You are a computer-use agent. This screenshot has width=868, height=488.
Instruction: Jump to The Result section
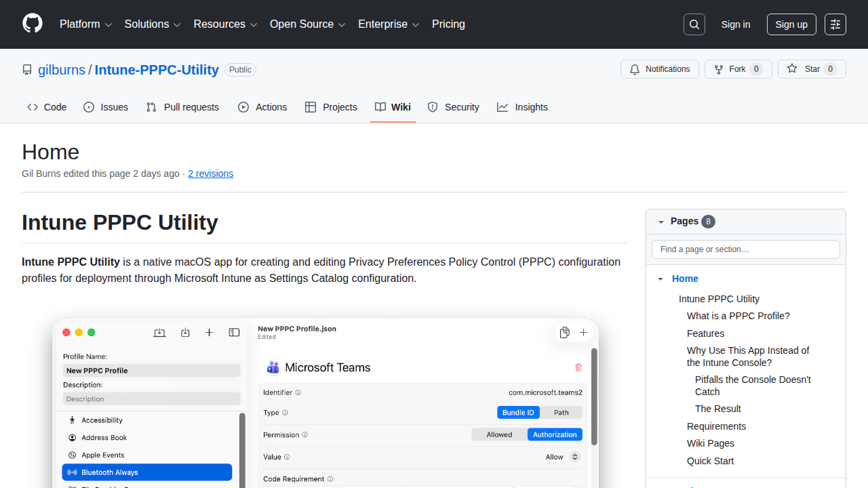click(718, 409)
